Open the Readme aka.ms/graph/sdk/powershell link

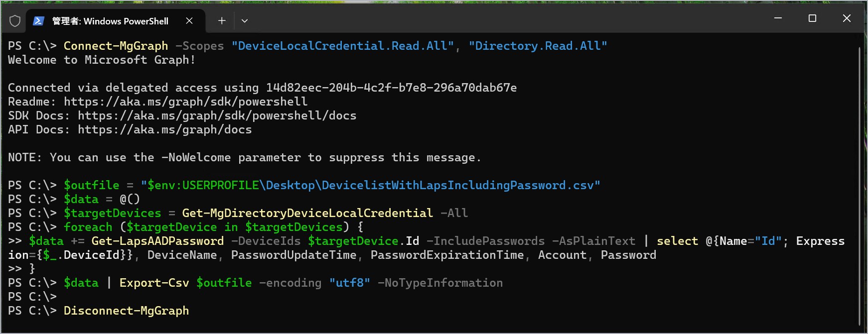pyautogui.click(x=185, y=102)
